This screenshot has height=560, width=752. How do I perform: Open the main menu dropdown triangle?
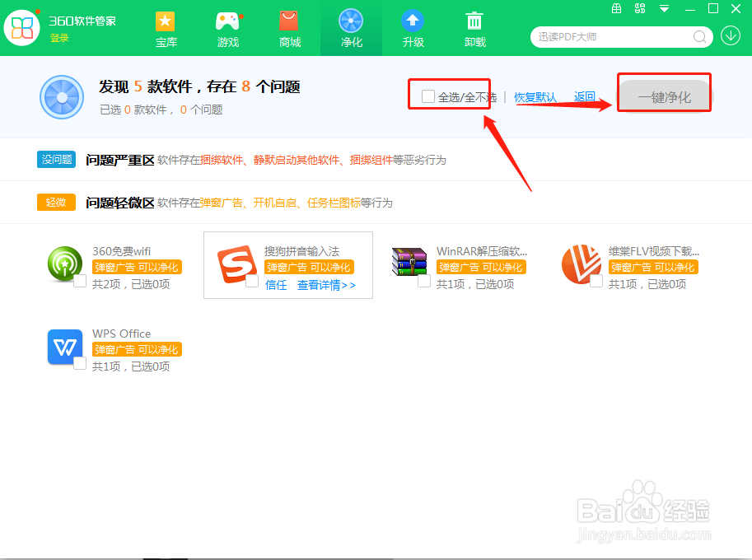[664, 8]
